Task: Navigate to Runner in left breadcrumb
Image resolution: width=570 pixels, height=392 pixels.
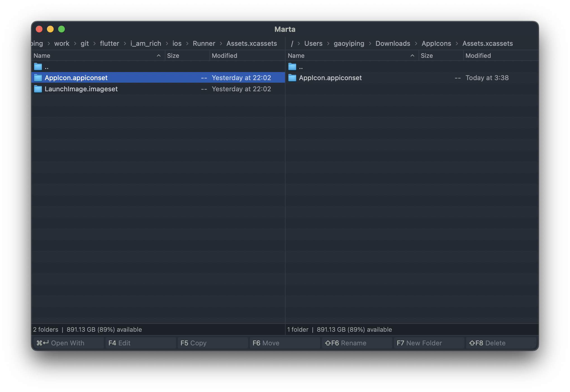Action: 204,44
